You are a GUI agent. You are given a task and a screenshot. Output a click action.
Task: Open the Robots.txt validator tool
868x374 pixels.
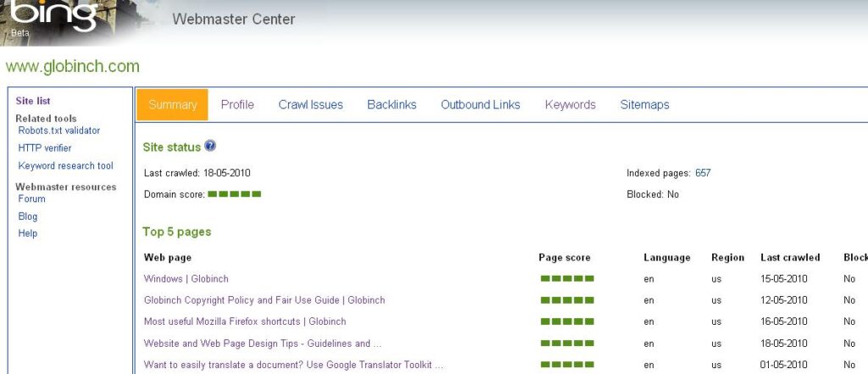pos(59,131)
